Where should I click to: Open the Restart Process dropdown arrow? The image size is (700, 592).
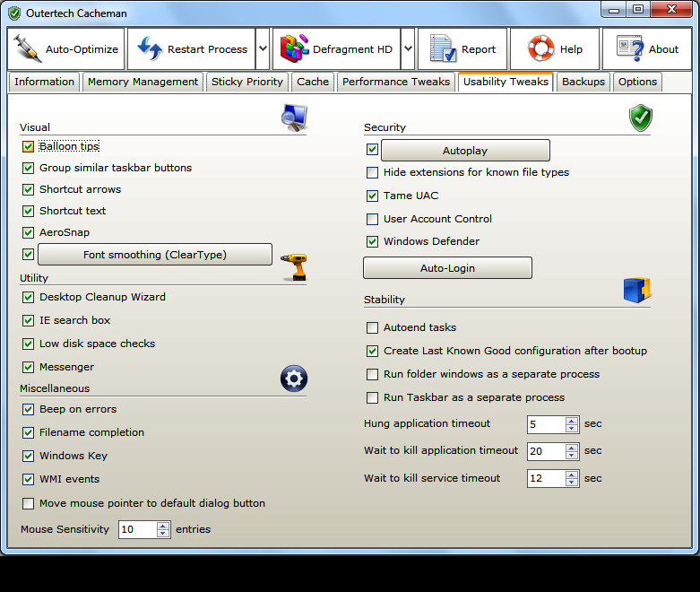pos(263,48)
